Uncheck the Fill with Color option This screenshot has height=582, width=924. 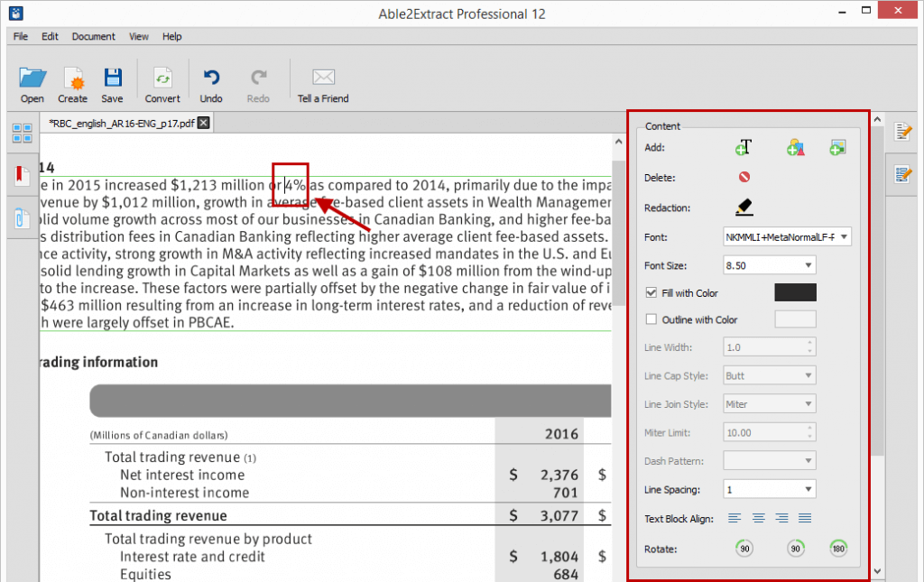651,291
